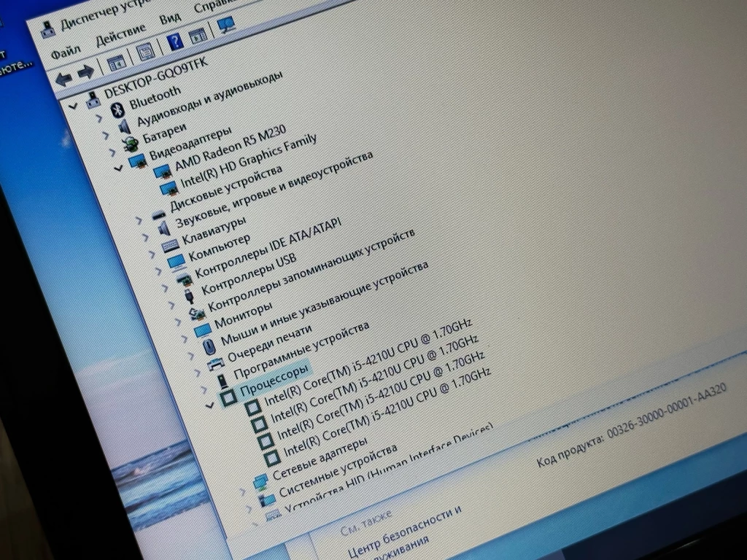
Task: Click the speaker icon beside Аудиовходы и аудиовыходы
Action: click(x=125, y=127)
